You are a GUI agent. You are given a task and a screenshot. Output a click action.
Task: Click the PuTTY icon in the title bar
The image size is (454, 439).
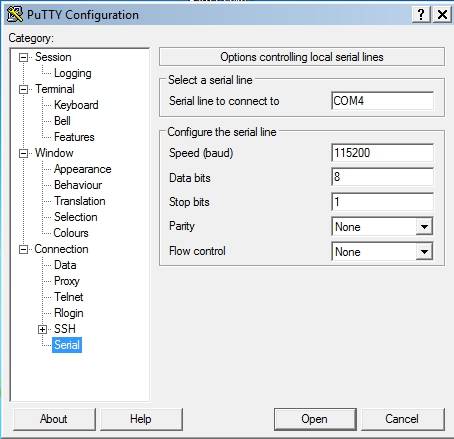click(x=15, y=15)
